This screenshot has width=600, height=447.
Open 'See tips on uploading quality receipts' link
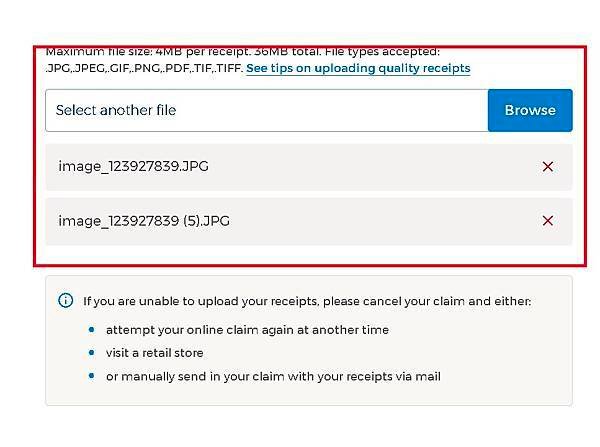(x=358, y=68)
